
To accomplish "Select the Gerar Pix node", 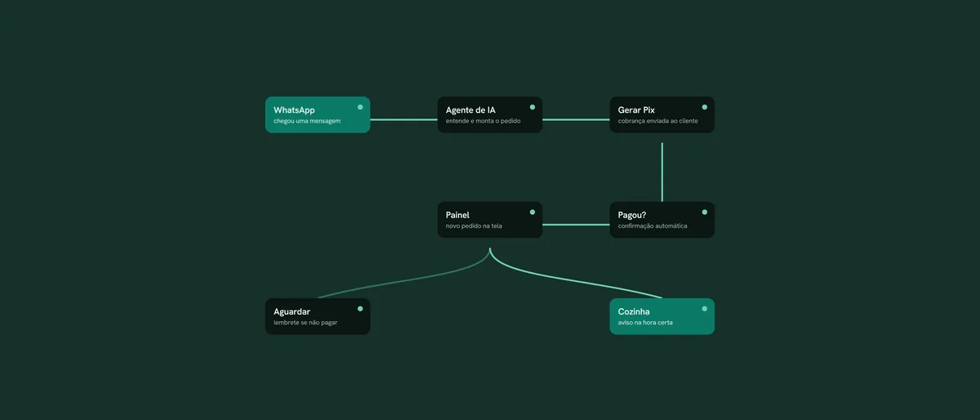I will tap(662, 114).
